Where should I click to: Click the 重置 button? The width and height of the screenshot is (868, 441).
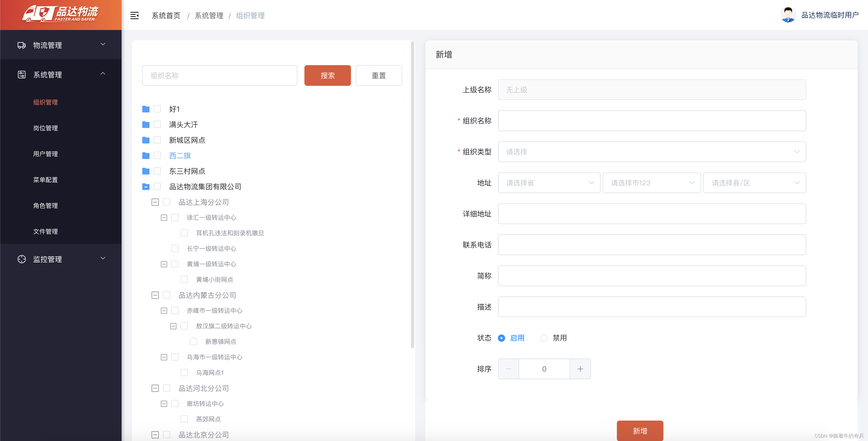[x=378, y=75]
